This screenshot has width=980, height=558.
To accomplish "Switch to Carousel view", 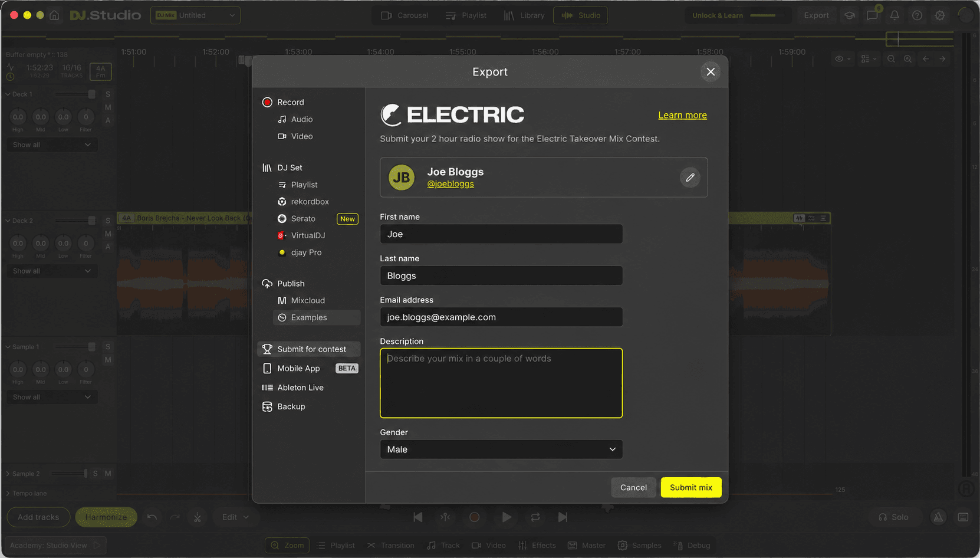I will click(x=405, y=15).
